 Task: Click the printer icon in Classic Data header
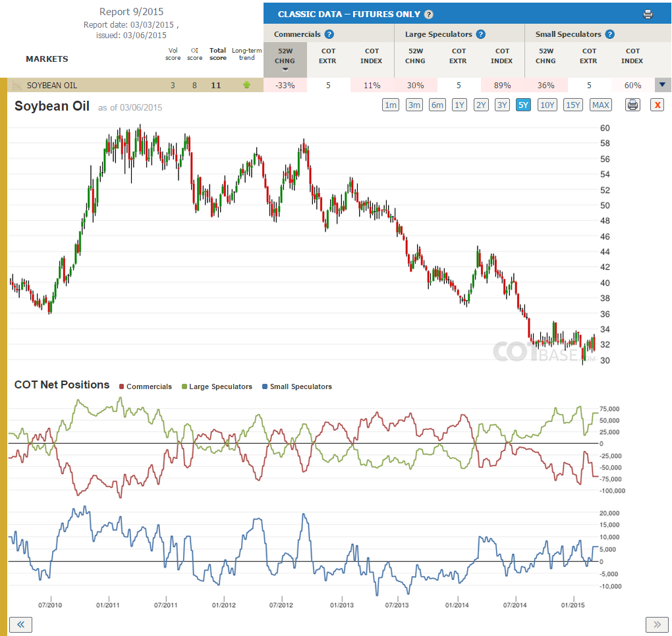coord(648,14)
